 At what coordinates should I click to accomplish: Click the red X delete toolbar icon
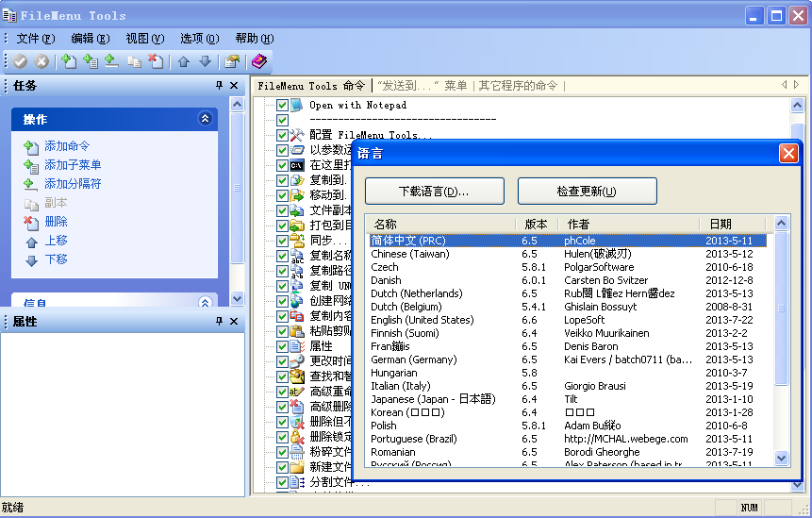pyautogui.click(x=157, y=61)
